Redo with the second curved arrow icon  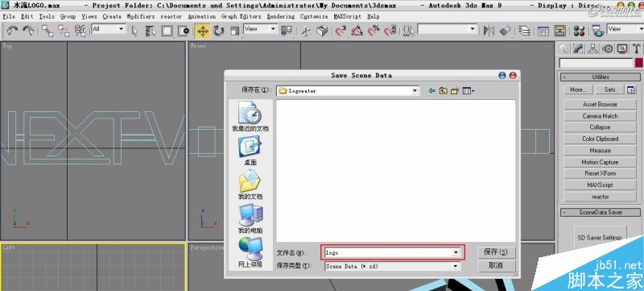coord(28,31)
